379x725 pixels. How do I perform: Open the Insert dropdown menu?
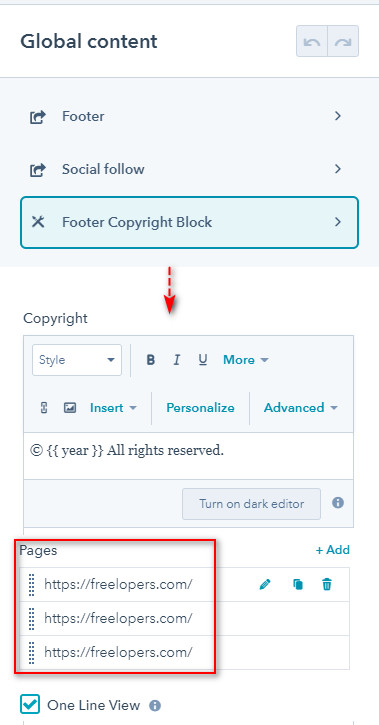tap(114, 408)
